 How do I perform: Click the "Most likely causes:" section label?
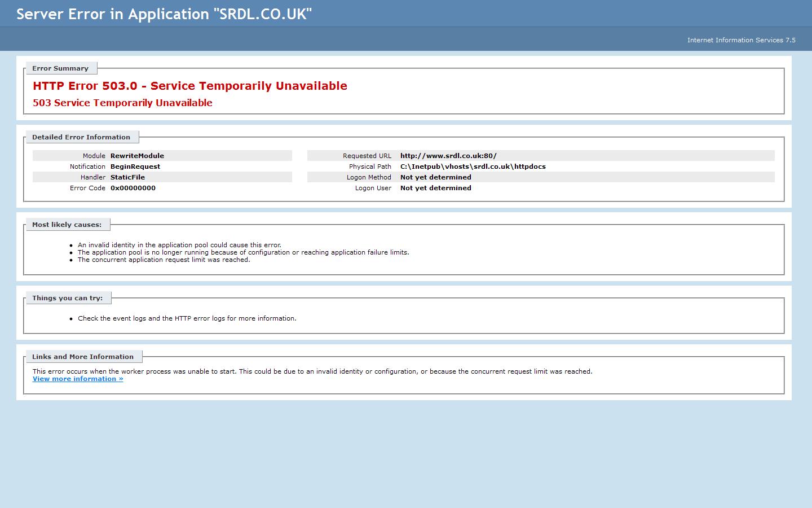(67, 225)
